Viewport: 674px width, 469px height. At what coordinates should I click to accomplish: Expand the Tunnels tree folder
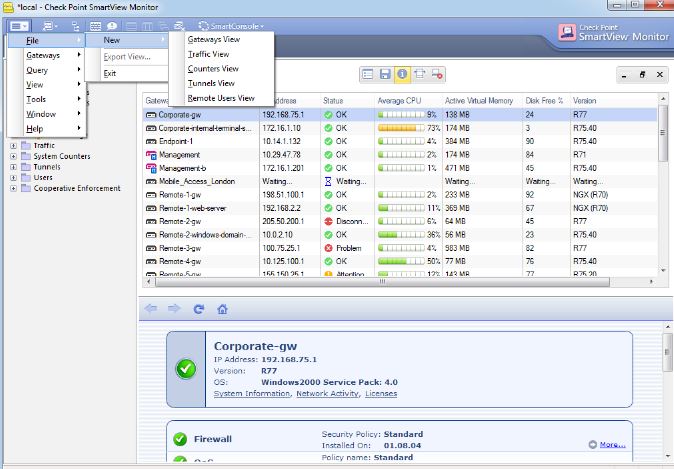pyautogui.click(x=13, y=167)
